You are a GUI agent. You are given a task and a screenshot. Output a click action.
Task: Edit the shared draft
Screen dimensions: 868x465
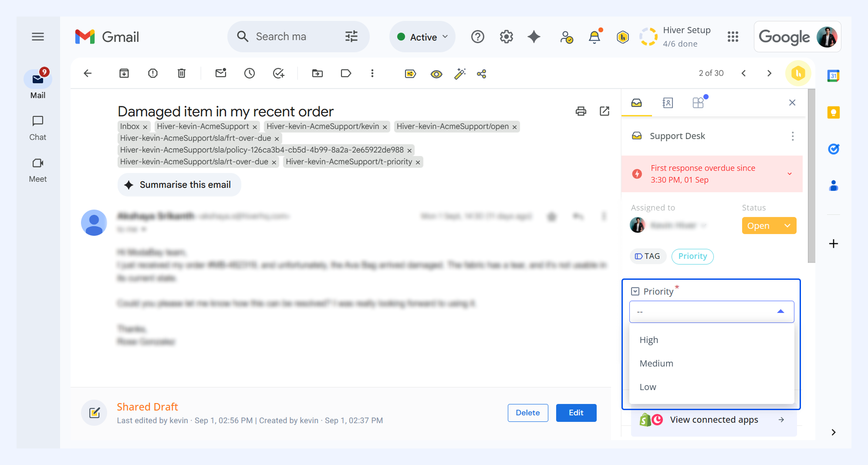[x=576, y=413]
